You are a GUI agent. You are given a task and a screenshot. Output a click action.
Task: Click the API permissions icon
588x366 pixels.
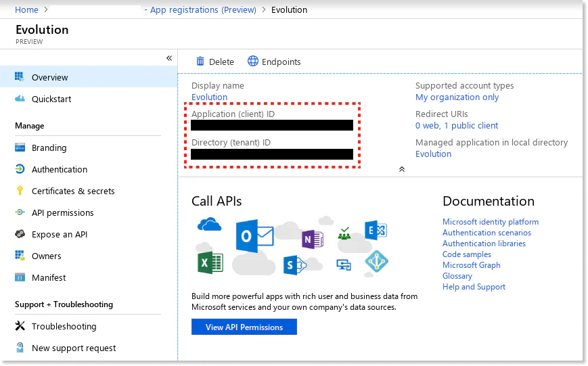coord(20,212)
